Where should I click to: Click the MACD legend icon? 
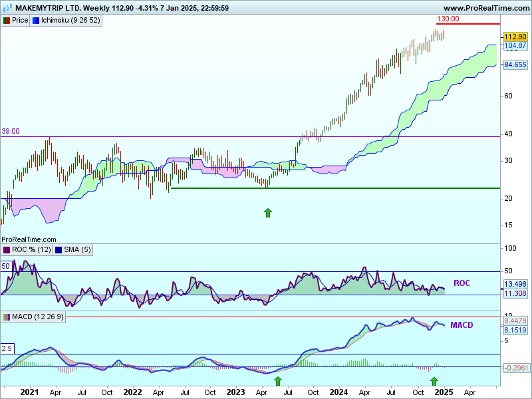pos(7,317)
